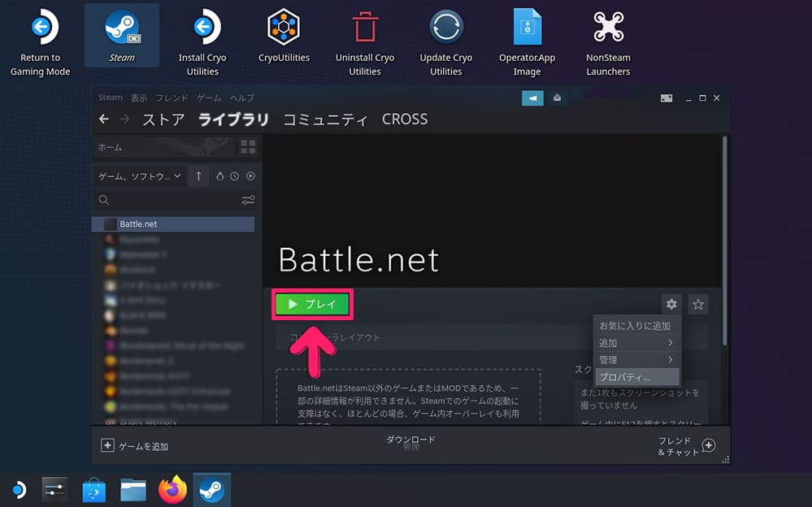Open Install Cryo Utilities shortcut
812x507 pixels.
[202, 43]
